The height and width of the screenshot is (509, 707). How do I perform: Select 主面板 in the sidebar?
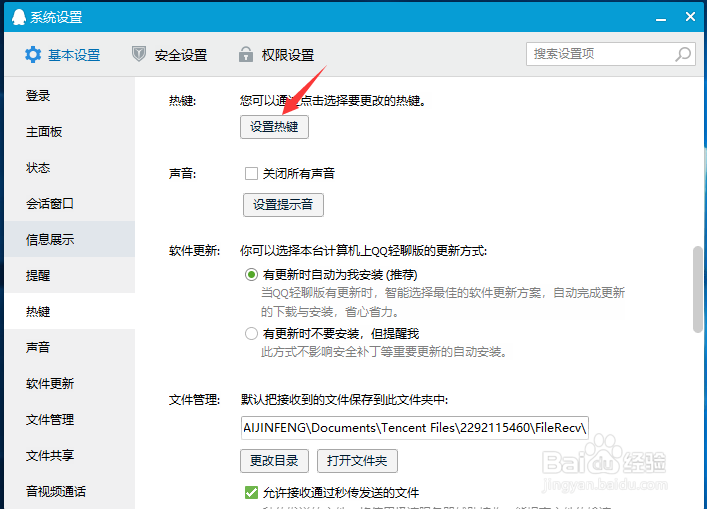[70, 132]
